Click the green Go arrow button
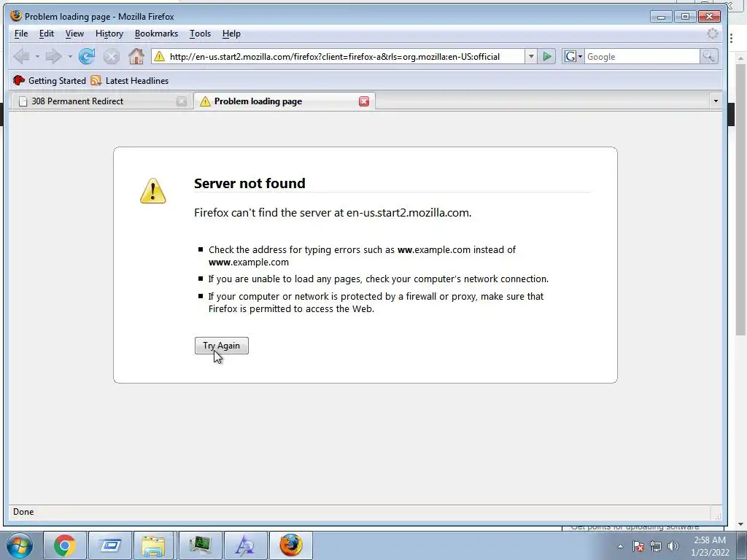Viewport: 747px width, 560px height. [x=547, y=56]
